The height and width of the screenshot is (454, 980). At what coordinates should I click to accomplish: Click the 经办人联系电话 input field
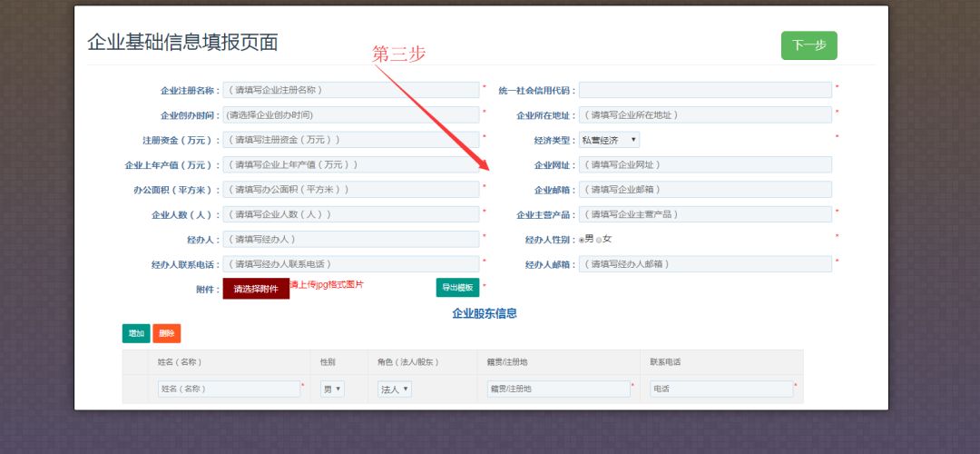coord(351,264)
